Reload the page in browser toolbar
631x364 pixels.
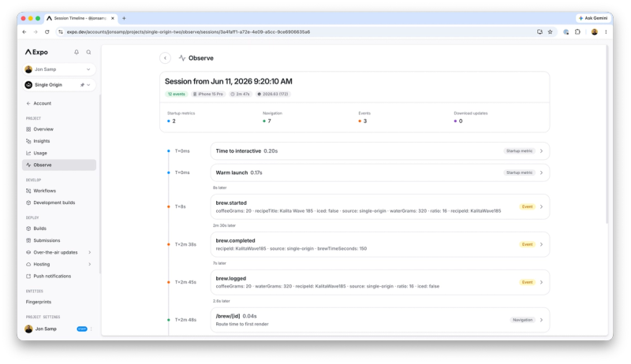47,32
